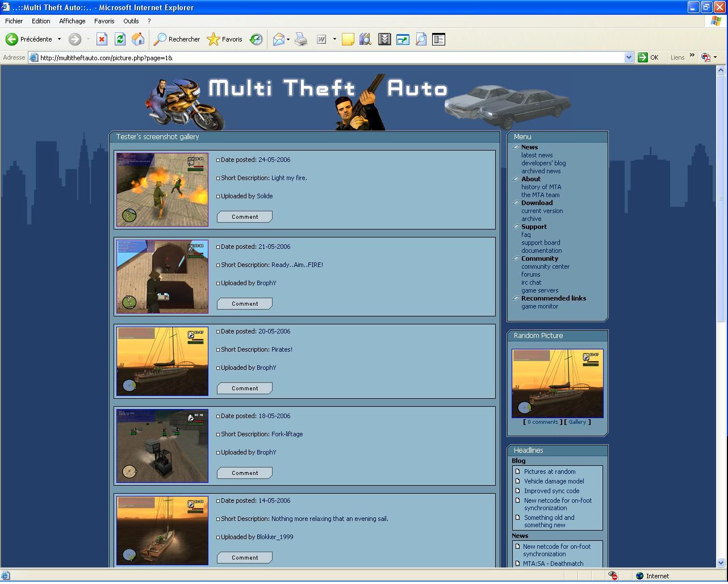Click the green arrow window icon
728x584 pixels.
pyautogui.click(x=403, y=39)
